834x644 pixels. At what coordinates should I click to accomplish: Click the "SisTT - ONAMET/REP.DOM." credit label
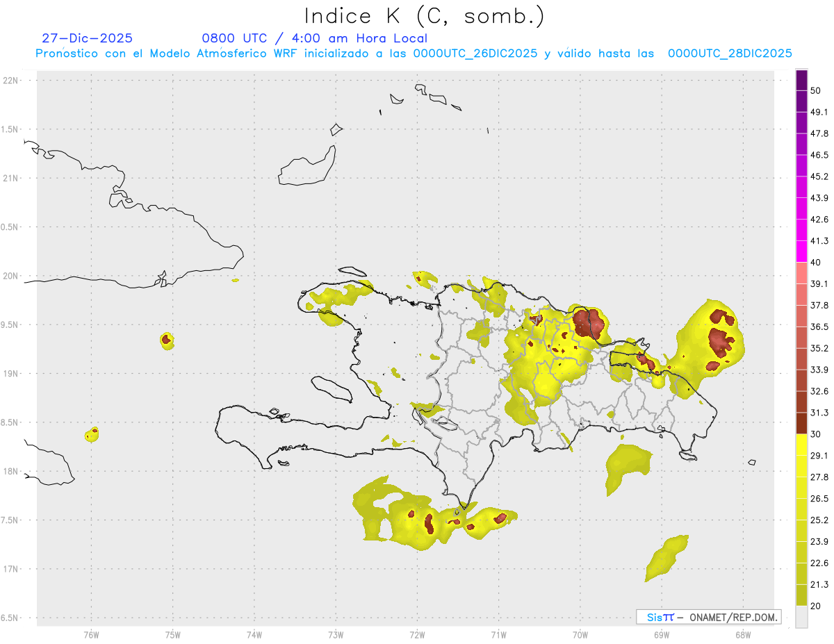click(708, 617)
